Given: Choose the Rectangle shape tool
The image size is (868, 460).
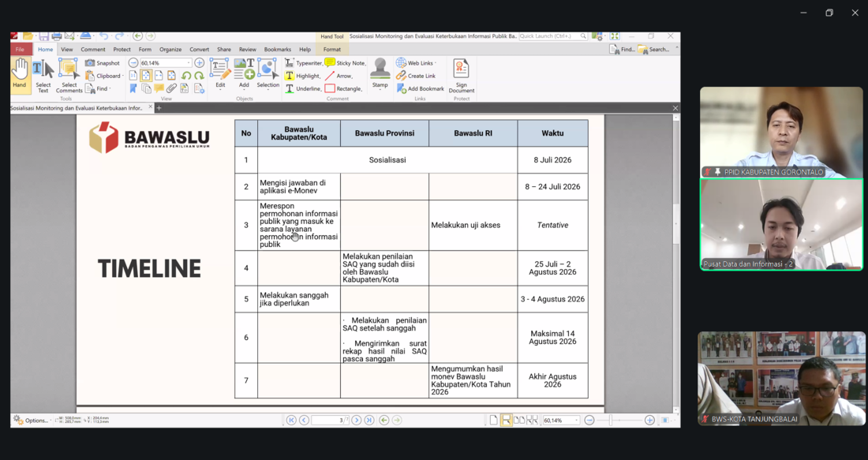Looking at the screenshot, I should pyautogui.click(x=344, y=88).
